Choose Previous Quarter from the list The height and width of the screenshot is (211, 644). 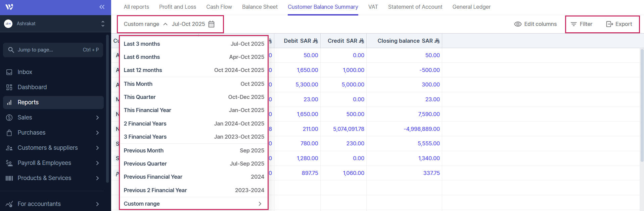click(193, 164)
